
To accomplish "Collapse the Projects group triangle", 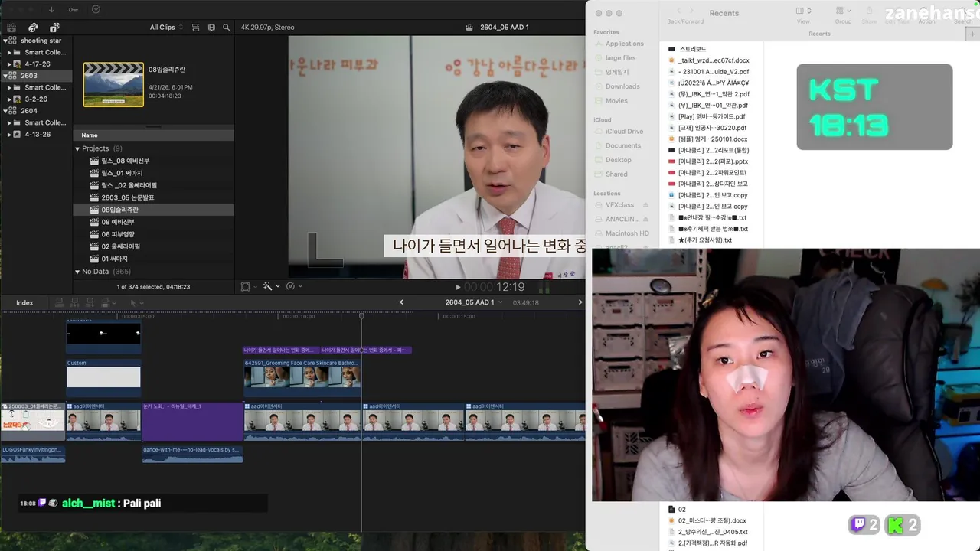I will (77, 148).
